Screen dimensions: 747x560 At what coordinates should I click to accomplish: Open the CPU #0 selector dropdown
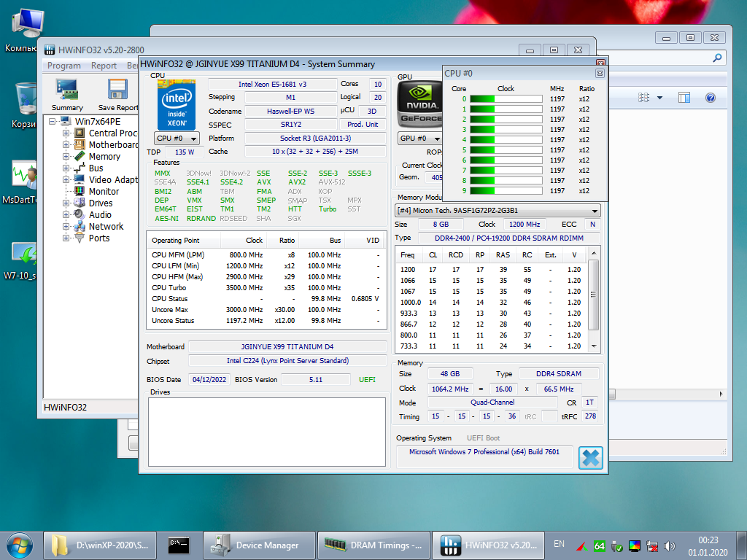(x=177, y=139)
